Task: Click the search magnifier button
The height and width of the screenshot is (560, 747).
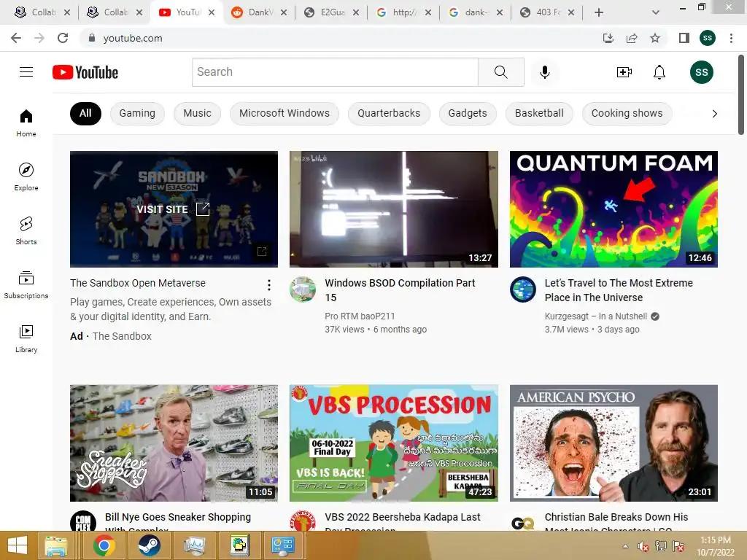Action: pyautogui.click(x=500, y=72)
